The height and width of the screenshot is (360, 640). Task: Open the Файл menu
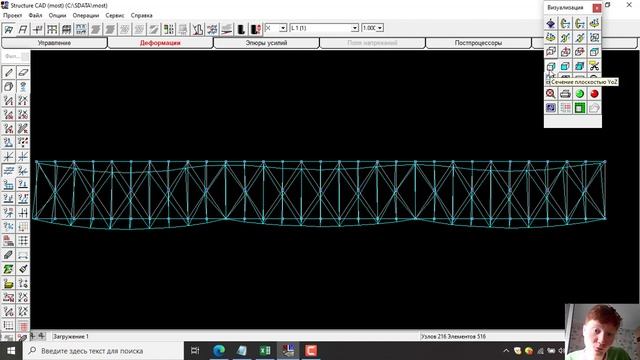[36, 15]
